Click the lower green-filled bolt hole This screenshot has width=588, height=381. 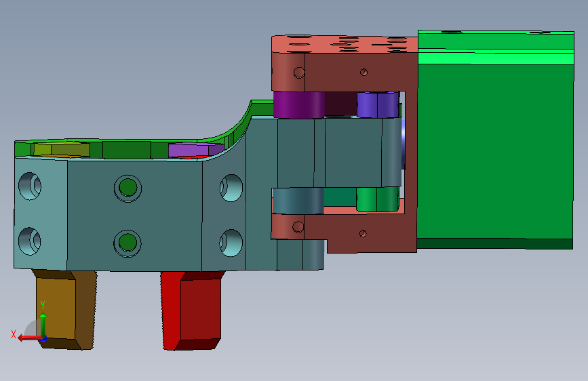point(127,243)
